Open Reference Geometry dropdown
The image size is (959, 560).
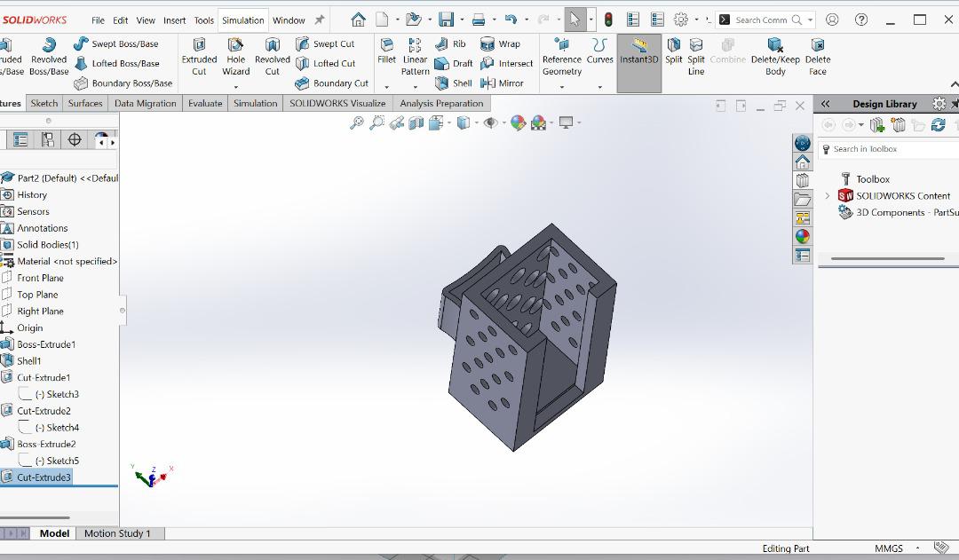pos(562,87)
